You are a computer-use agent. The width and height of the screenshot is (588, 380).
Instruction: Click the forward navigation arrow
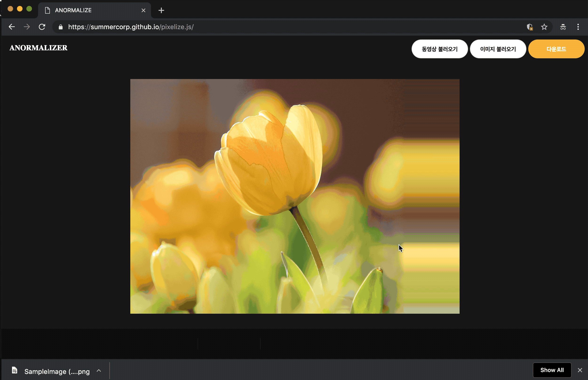pyautogui.click(x=27, y=27)
